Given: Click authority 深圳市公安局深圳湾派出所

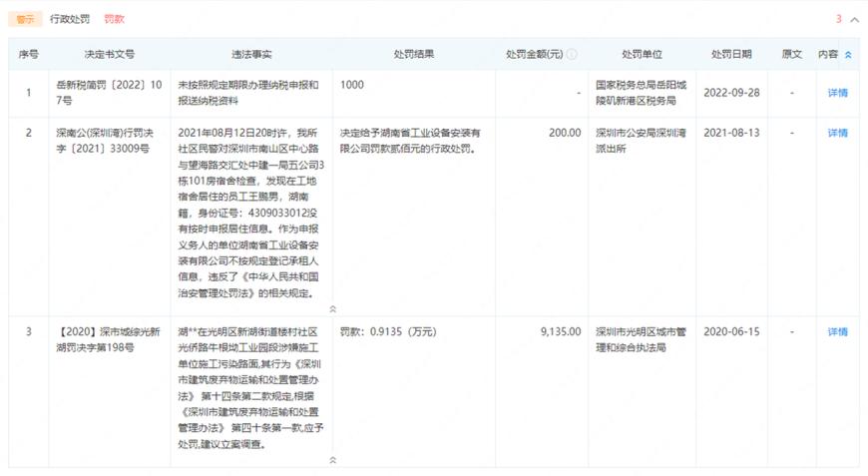Looking at the screenshot, I should [642, 141].
